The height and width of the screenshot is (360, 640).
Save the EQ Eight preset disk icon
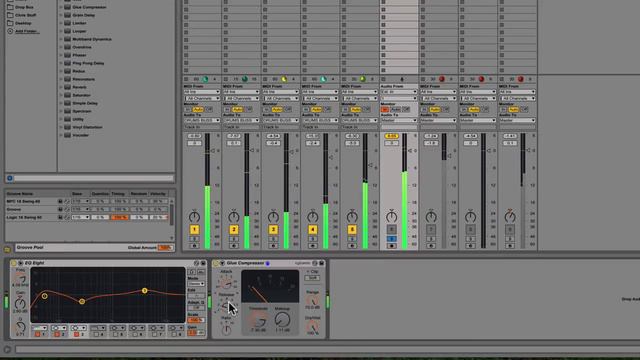pyautogui.click(x=203, y=263)
